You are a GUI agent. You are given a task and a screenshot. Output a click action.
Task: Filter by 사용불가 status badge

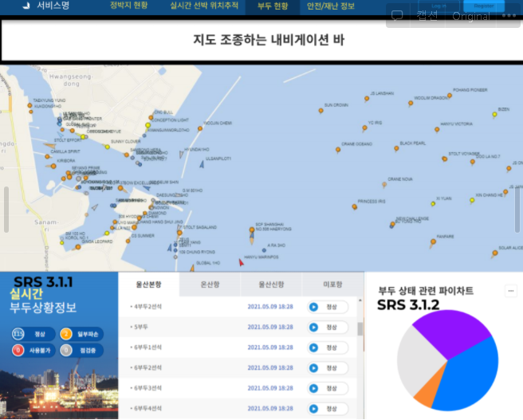coord(33,351)
